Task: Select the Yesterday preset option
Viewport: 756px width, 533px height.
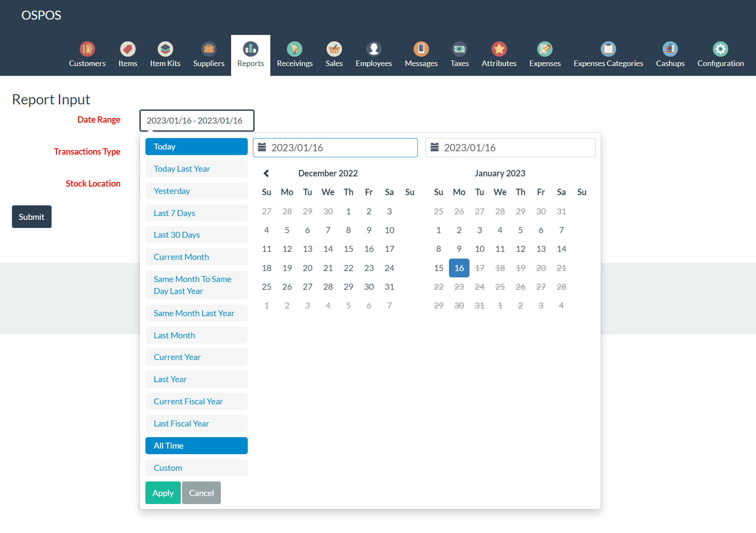Action: coord(196,190)
